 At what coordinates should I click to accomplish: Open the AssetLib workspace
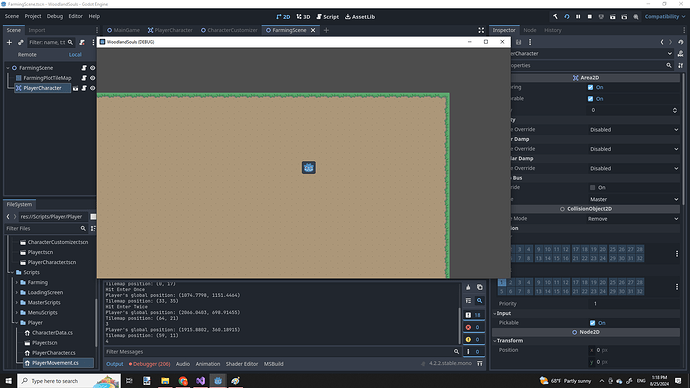(360, 17)
